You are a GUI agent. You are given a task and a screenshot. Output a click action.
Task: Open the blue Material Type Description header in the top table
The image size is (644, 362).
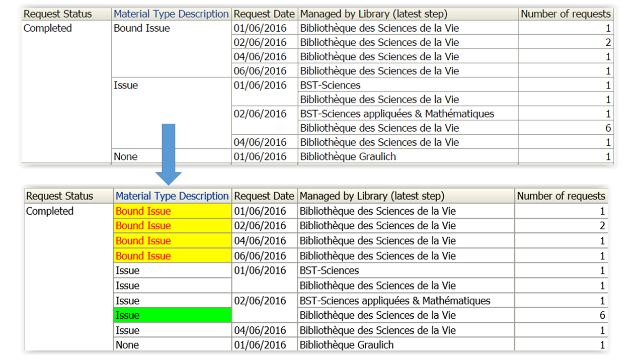pyautogui.click(x=171, y=14)
